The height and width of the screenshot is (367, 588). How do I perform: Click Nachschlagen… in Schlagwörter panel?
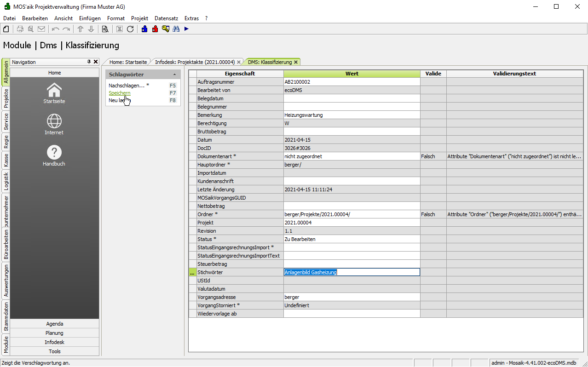[x=127, y=86]
